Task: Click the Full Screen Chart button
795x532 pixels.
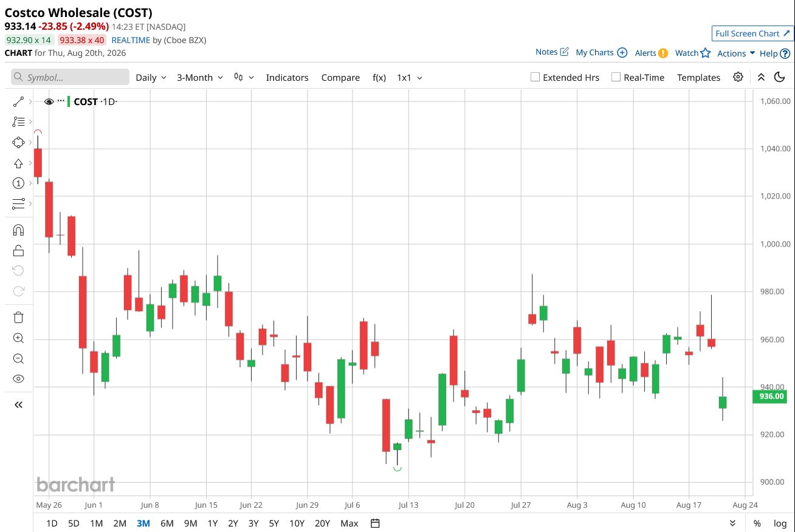Action: coord(752,33)
